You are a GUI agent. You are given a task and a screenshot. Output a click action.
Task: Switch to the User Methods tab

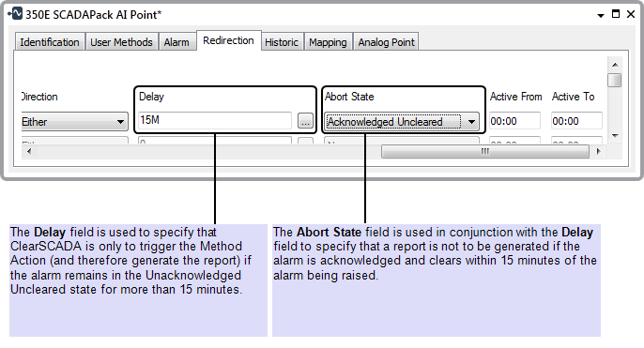coord(121,42)
